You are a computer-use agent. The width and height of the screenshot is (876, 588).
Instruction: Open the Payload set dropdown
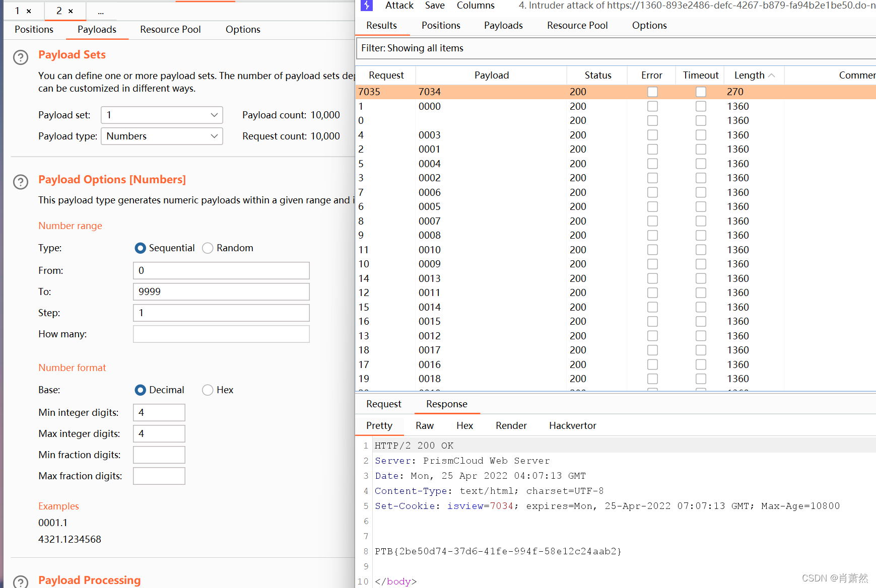pos(162,115)
